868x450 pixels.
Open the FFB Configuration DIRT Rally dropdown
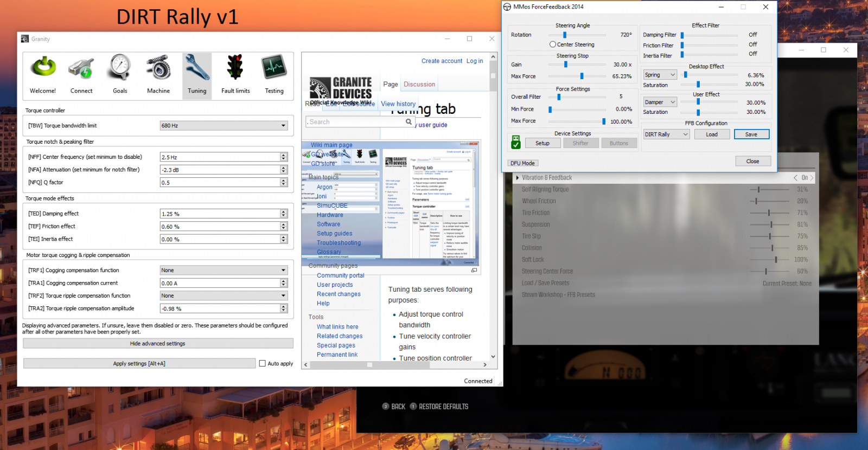[x=666, y=134]
